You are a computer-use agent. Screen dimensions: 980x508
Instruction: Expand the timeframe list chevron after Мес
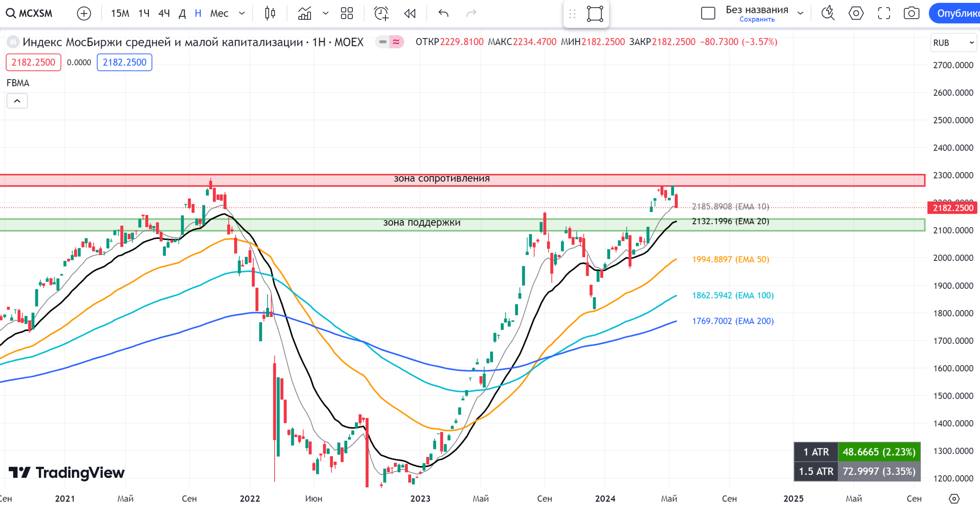[242, 13]
